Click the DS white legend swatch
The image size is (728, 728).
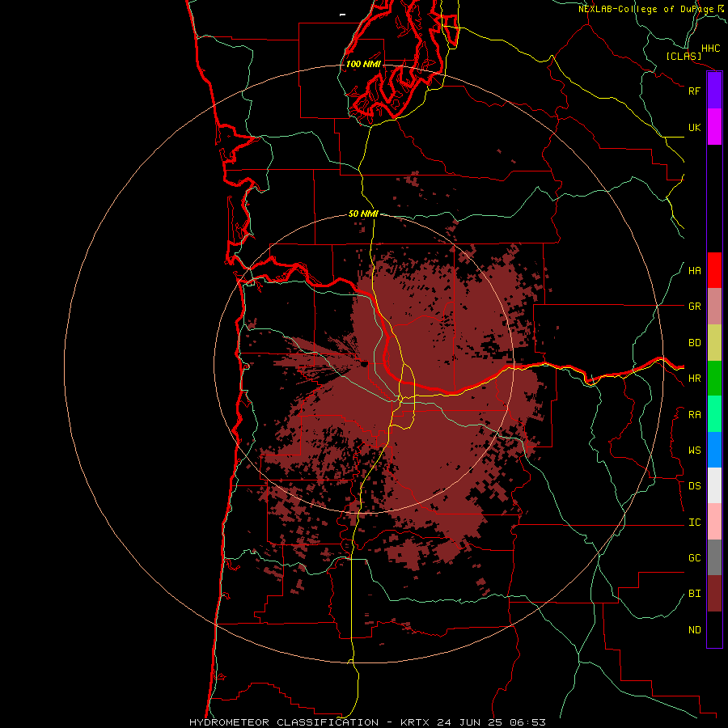point(714,485)
